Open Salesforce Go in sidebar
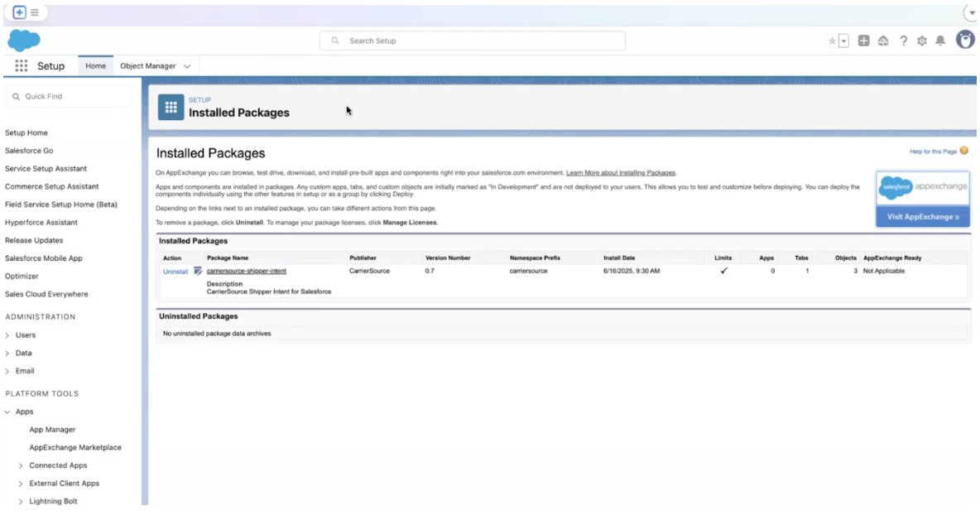 click(29, 151)
